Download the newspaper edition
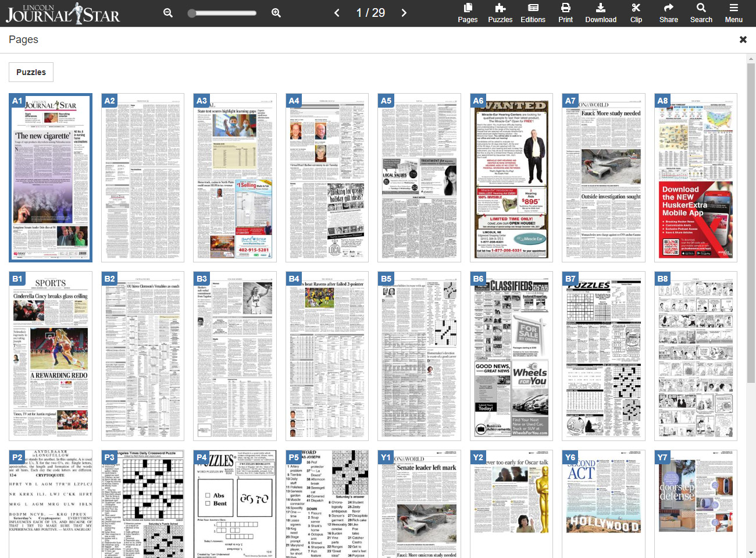The image size is (756, 558). [x=600, y=13]
